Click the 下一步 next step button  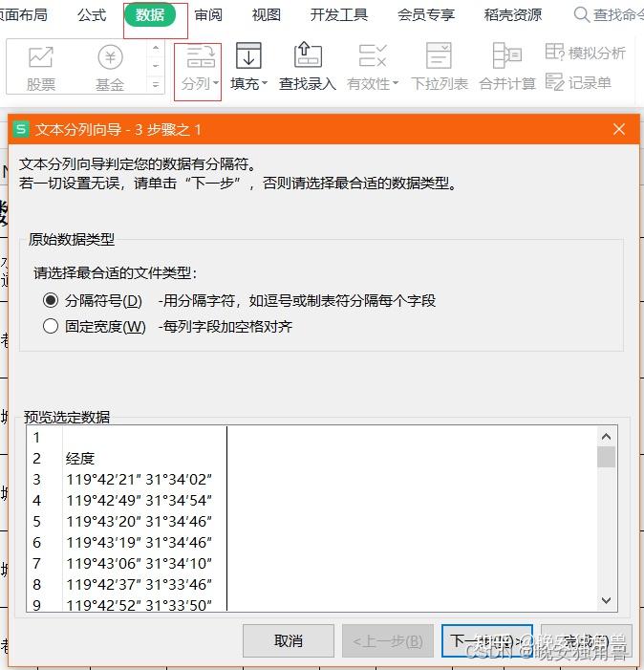[487, 640]
